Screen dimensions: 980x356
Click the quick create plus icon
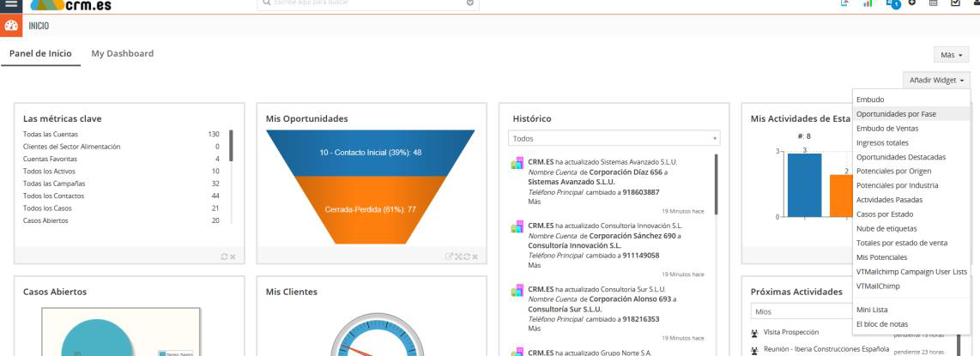pyautogui.click(x=912, y=3)
